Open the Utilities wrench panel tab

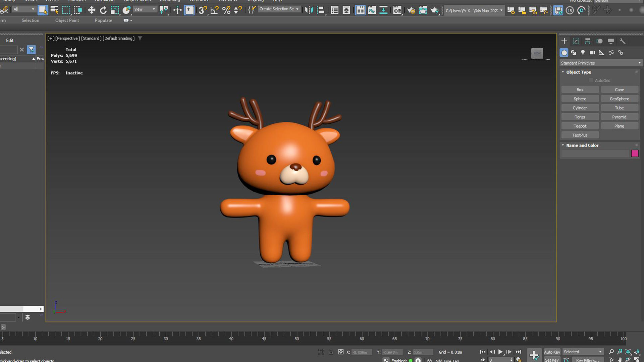[x=623, y=41]
